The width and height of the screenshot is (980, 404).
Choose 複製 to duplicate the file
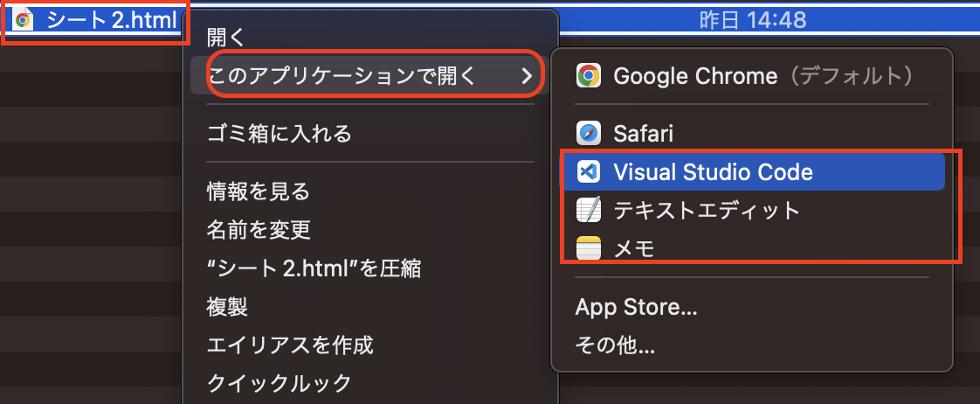click(227, 307)
